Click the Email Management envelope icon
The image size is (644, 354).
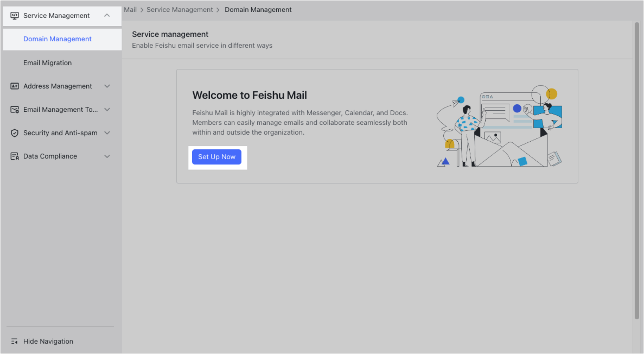tap(14, 110)
